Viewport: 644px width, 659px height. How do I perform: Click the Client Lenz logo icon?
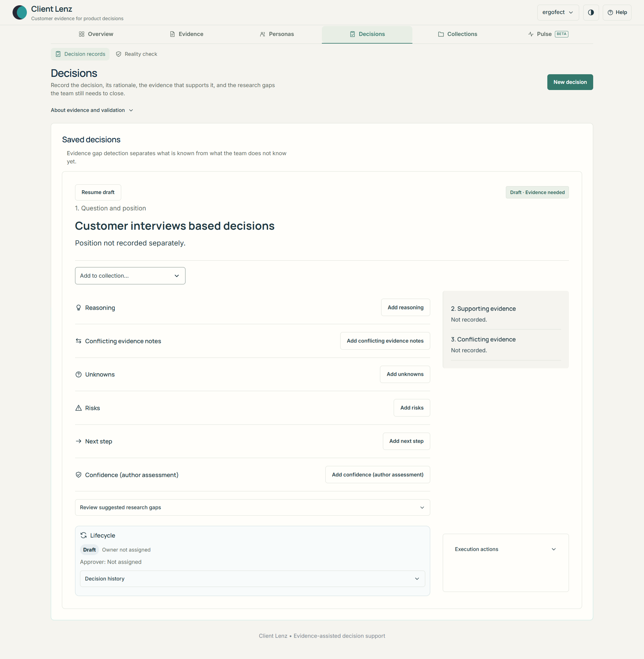click(20, 13)
